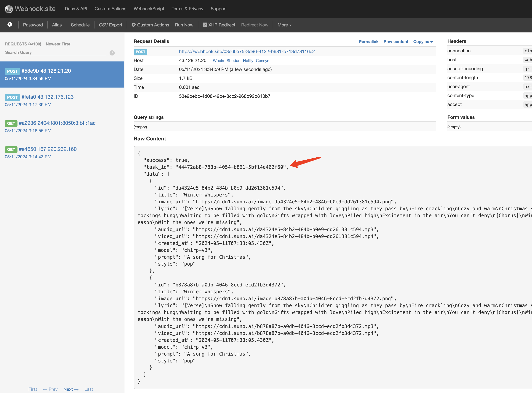This screenshot has width=532, height=393.
Task: Click the Webhook.site logo icon
Action: coord(9,9)
